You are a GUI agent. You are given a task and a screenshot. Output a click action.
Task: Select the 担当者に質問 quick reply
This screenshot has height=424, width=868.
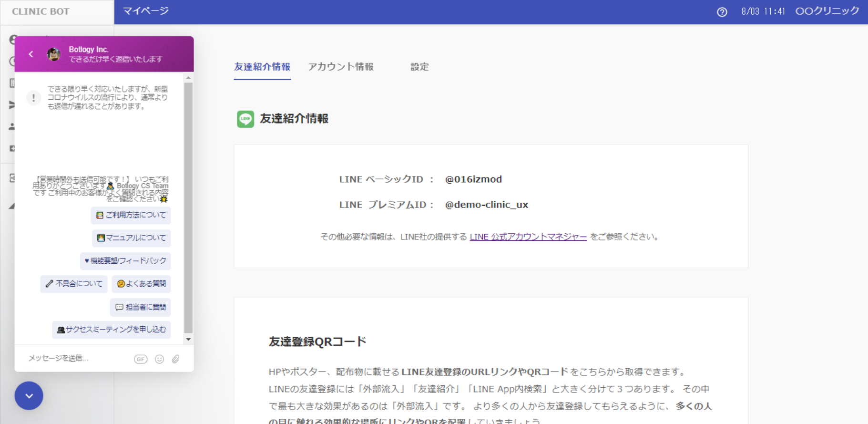point(141,307)
